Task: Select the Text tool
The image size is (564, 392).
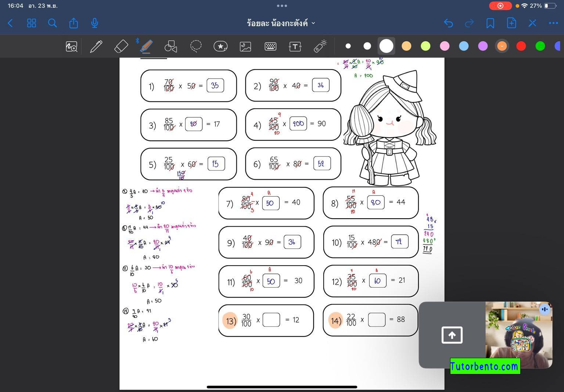Action: click(x=295, y=46)
